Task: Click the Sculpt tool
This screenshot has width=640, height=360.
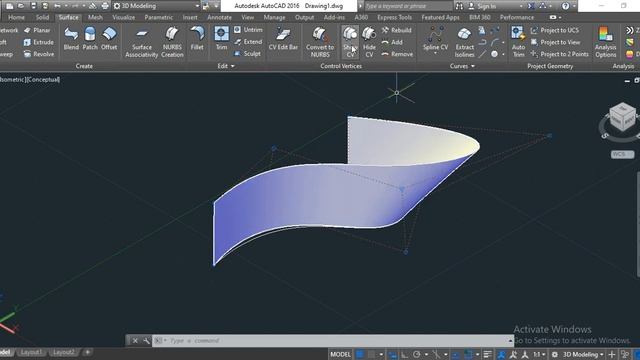Action: point(247,53)
